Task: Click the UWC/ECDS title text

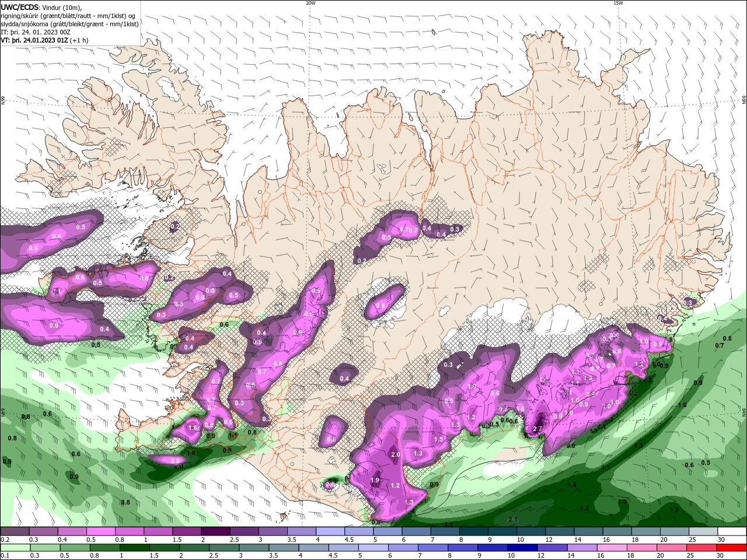Action: (20, 7)
